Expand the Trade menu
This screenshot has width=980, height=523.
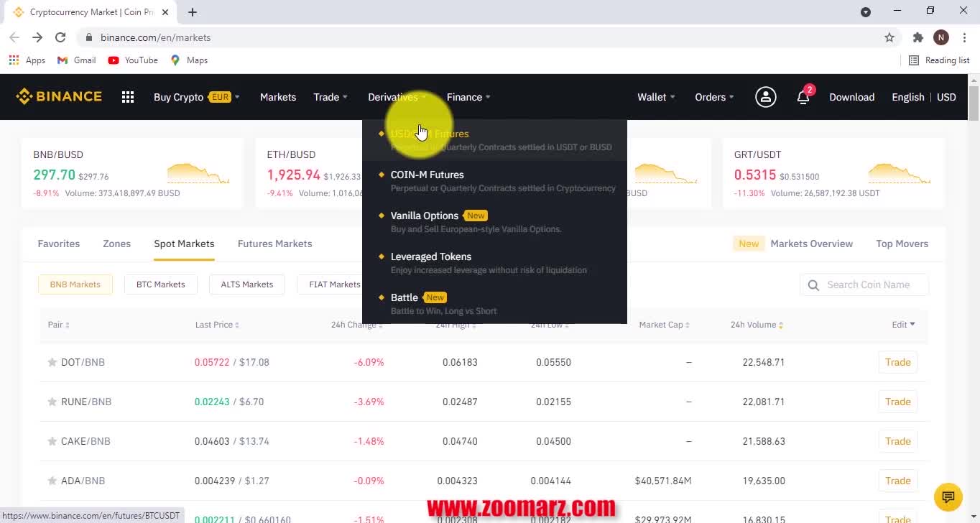click(x=330, y=97)
